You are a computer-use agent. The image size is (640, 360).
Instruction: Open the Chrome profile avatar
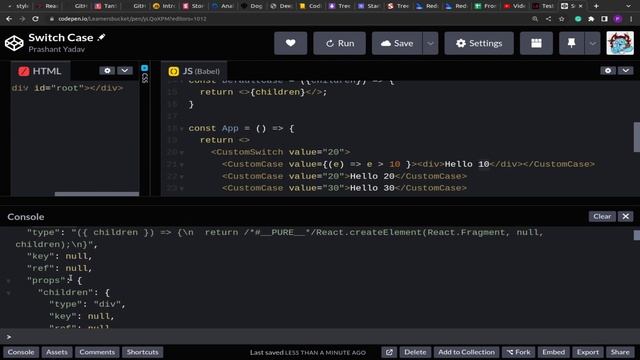point(618,19)
